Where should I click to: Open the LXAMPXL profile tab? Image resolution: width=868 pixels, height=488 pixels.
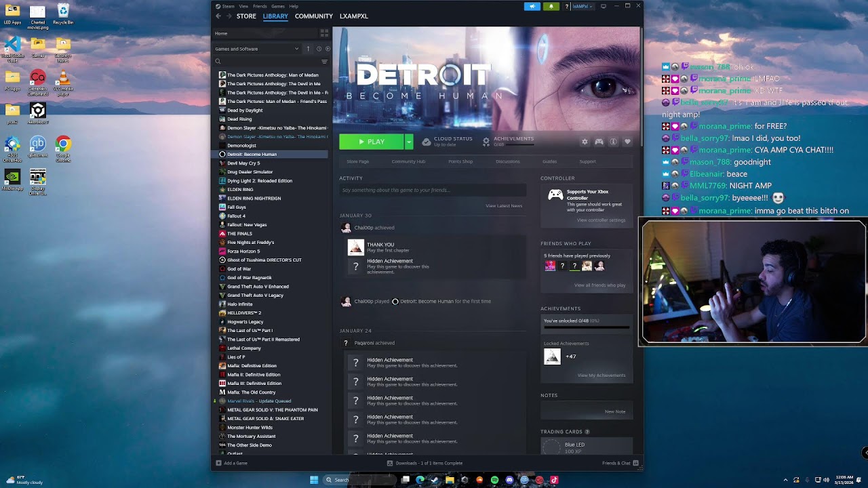(x=354, y=16)
